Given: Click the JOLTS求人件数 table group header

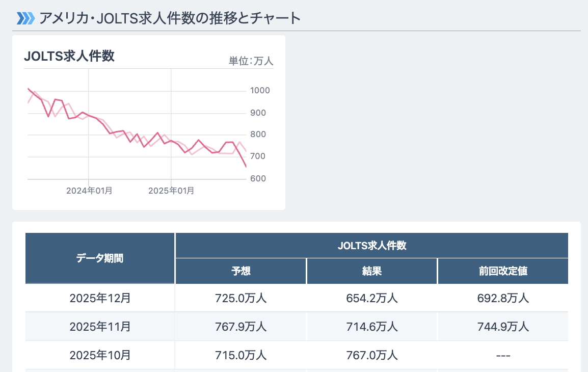Looking at the screenshot, I should (372, 246).
